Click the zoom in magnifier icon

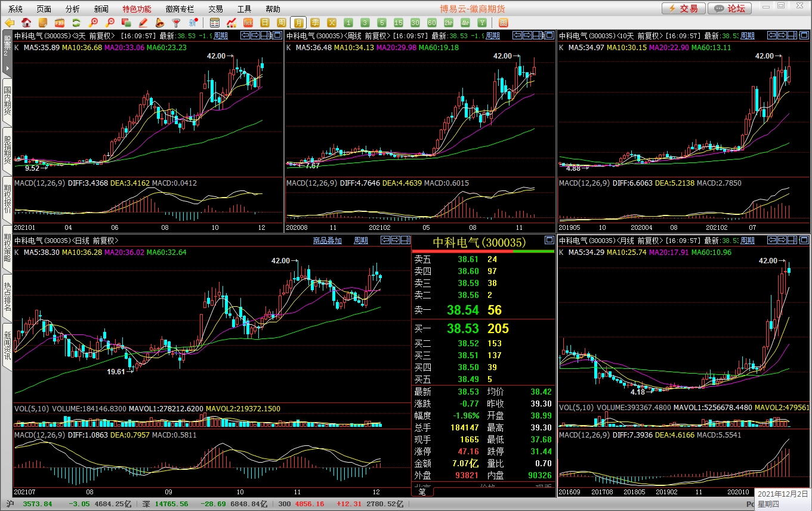pyautogui.click(x=93, y=23)
